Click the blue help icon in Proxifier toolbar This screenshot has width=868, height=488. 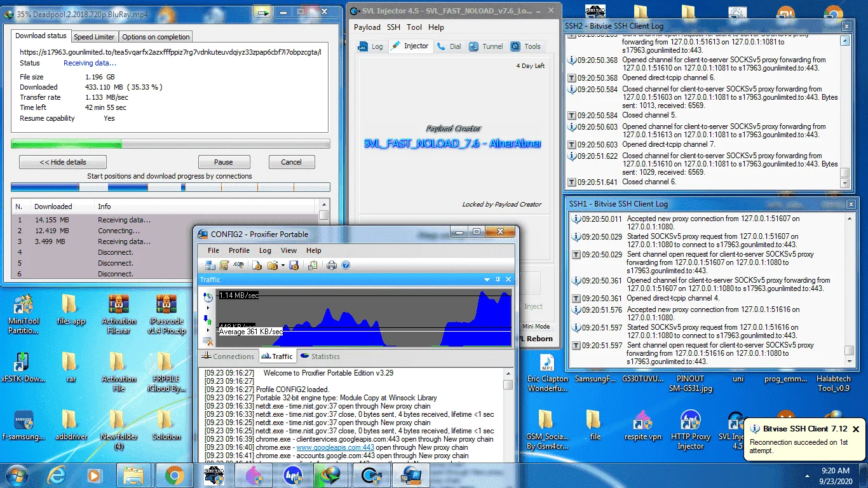pos(346,265)
